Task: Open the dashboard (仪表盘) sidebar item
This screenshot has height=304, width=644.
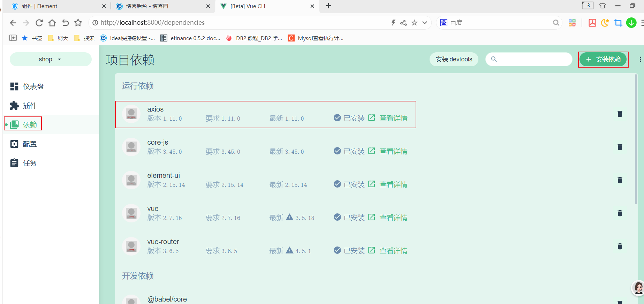Action: 51,86
